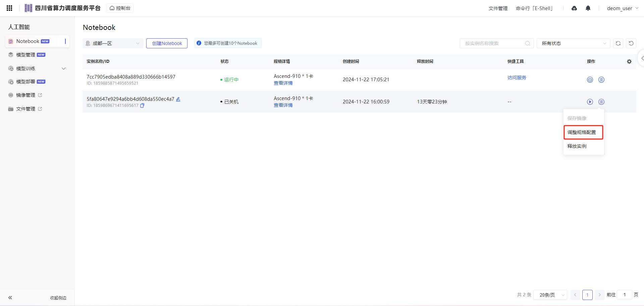Click the external link icon beside 镜像管理
The width and height of the screenshot is (644, 306).
coord(40,95)
